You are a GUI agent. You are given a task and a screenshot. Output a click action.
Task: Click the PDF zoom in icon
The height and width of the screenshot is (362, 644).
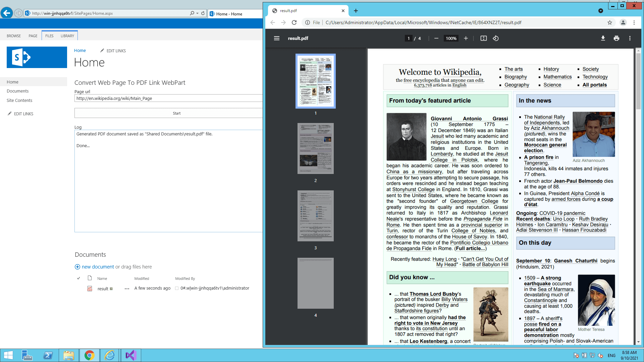point(466,38)
